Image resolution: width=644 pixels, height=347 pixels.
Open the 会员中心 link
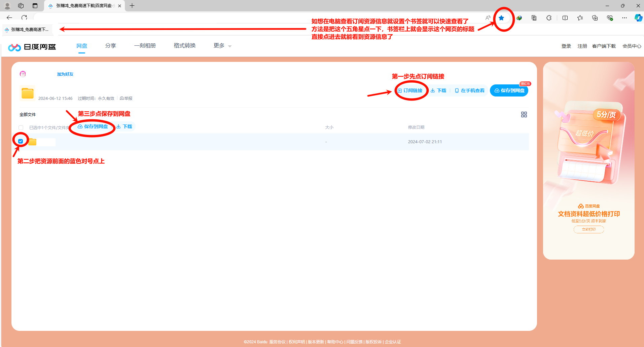point(632,46)
